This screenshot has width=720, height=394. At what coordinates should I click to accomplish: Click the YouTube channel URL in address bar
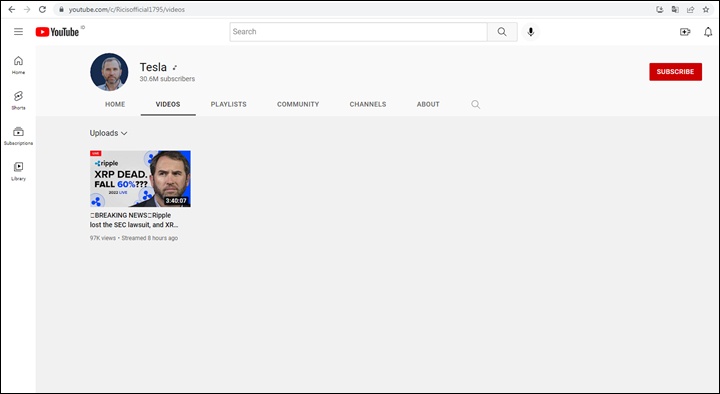[127, 10]
